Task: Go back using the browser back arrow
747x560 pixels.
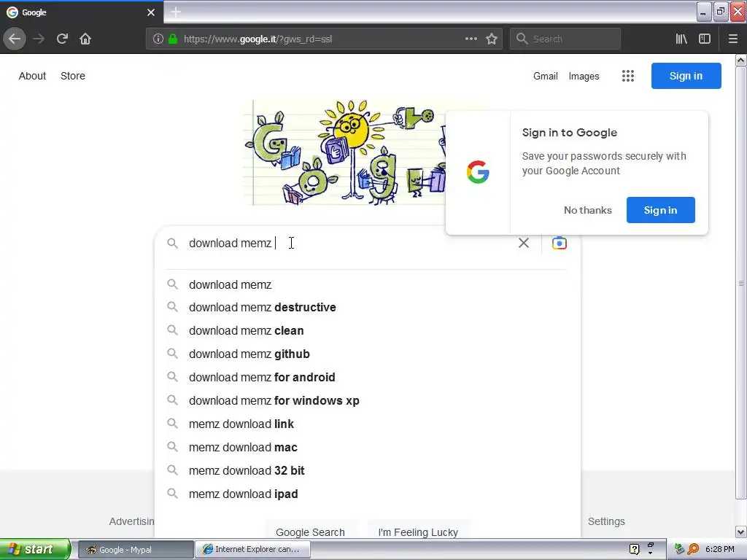Action: click(x=15, y=39)
